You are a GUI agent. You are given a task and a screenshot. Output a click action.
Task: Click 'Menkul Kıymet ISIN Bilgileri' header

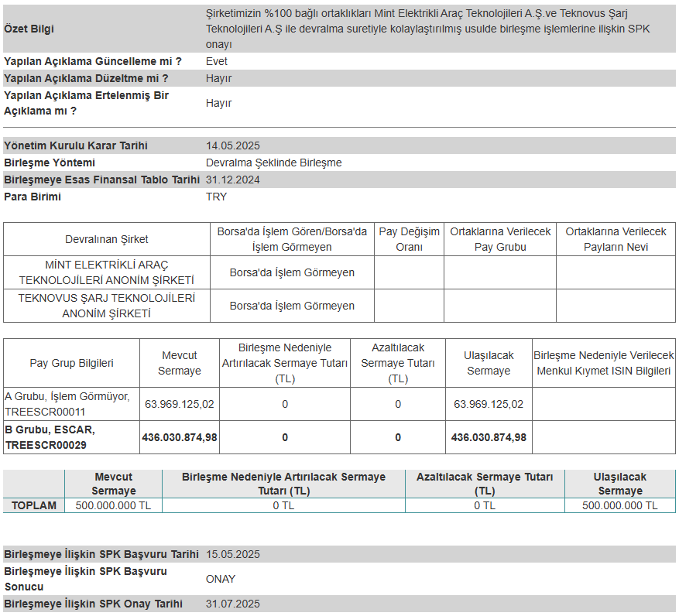(x=604, y=363)
